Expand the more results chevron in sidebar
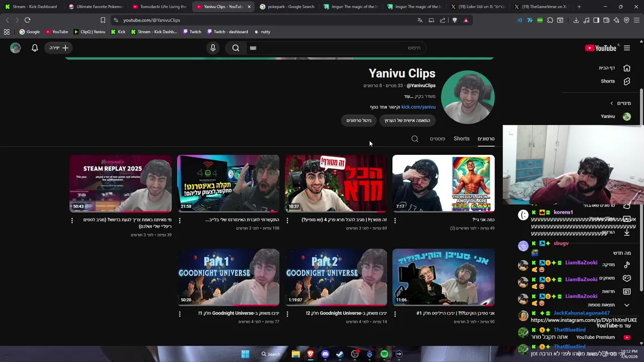The width and height of the screenshot is (644, 362). pyautogui.click(x=627, y=305)
